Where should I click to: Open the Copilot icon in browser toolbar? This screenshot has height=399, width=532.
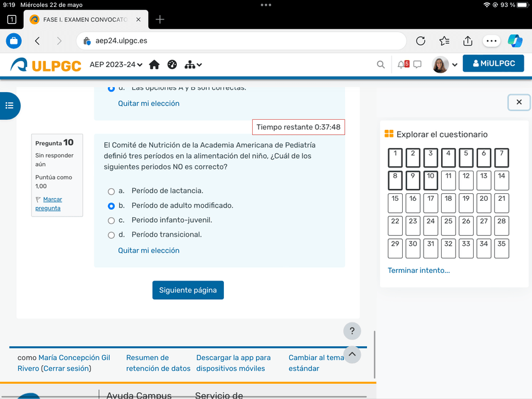[515, 41]
